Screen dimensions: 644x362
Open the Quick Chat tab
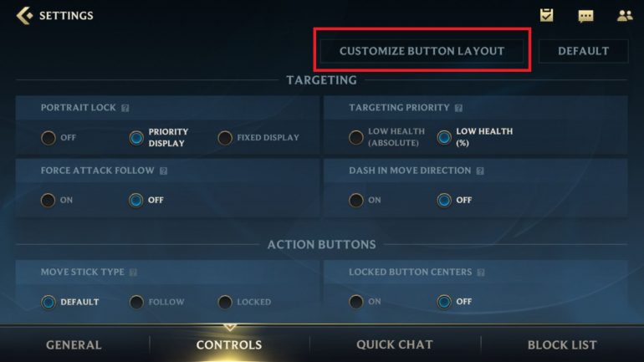pos(395,344)
